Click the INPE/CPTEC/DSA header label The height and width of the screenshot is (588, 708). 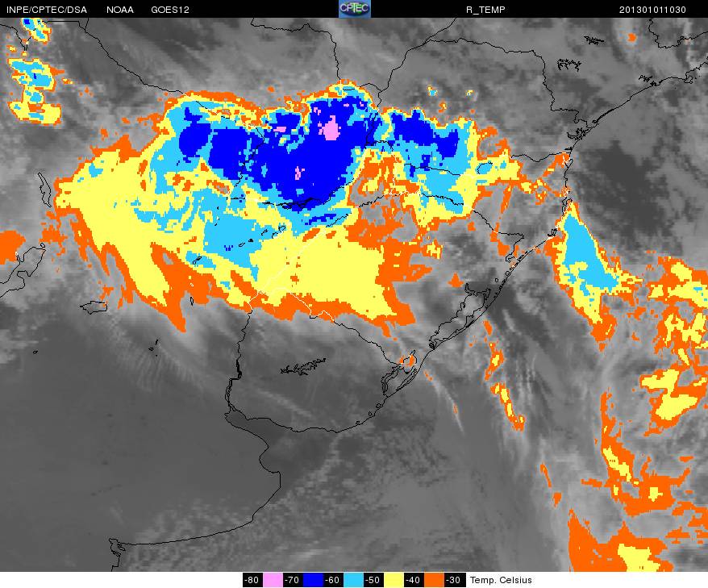tap(47, 10)
